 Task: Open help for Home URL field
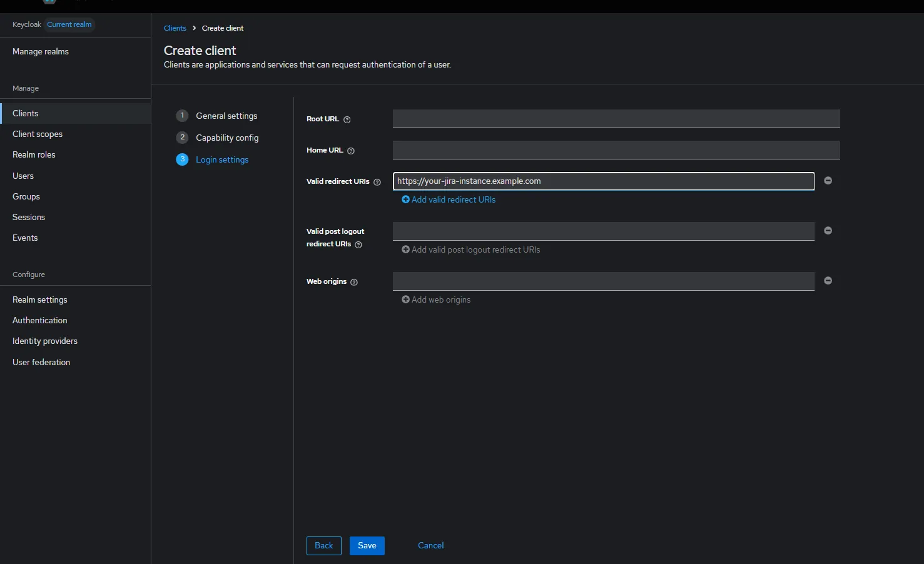click(351, 151)
